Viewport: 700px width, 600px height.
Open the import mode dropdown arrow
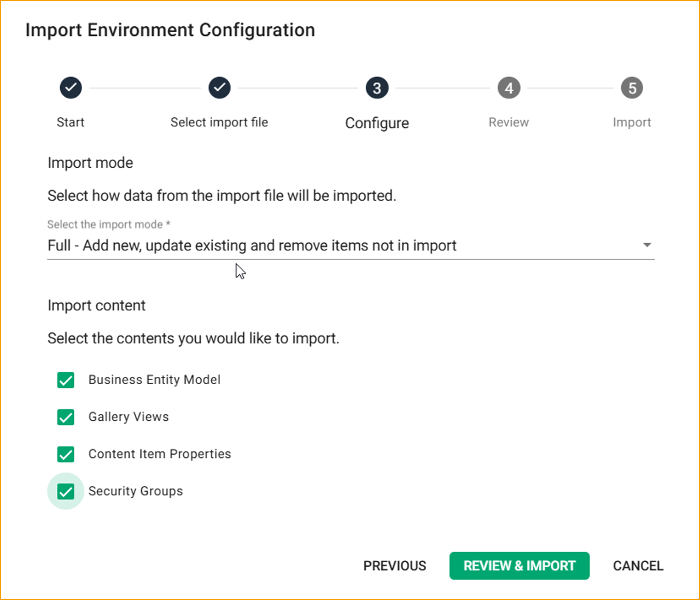click(x=647, y=245)
